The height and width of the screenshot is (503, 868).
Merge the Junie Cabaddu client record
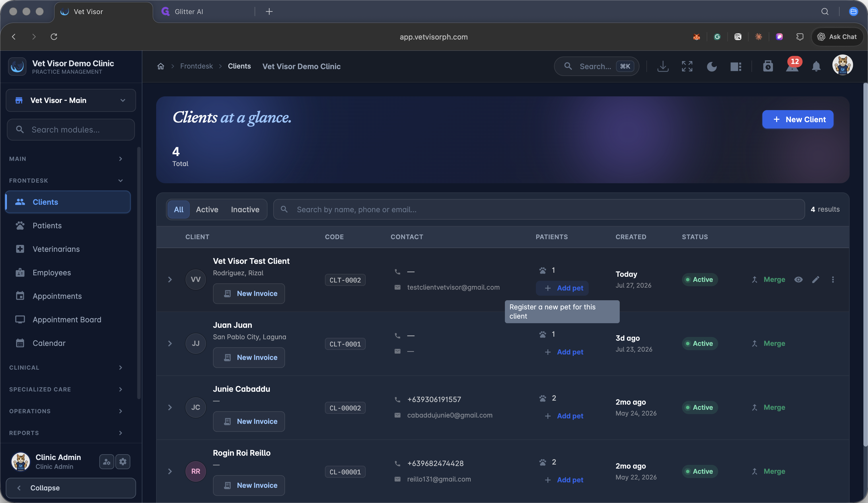pyautogui.click(x=768, y=407)
